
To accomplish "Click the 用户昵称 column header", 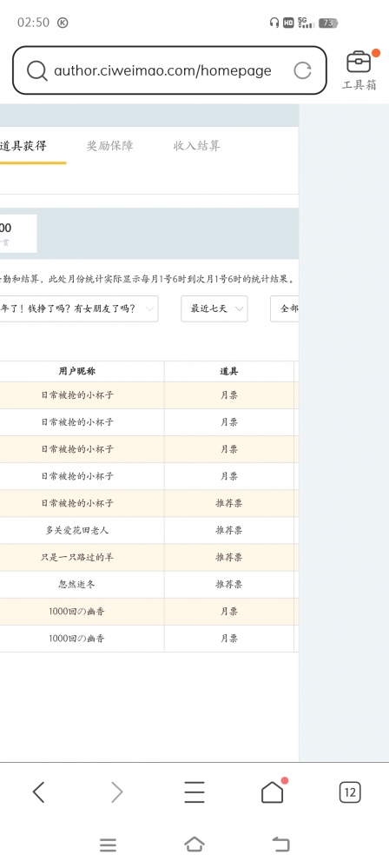I will coord(77,372).
